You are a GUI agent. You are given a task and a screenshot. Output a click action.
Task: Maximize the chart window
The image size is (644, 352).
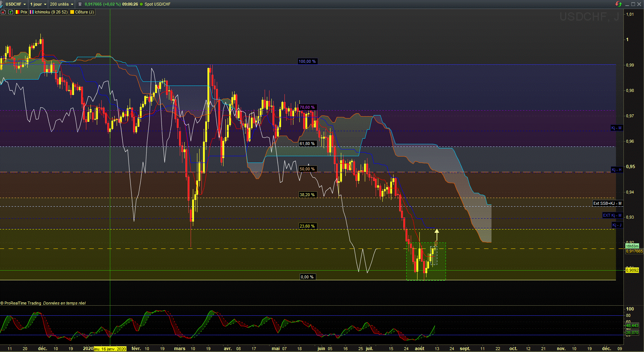pyautogui.click(x=633, y=4)
